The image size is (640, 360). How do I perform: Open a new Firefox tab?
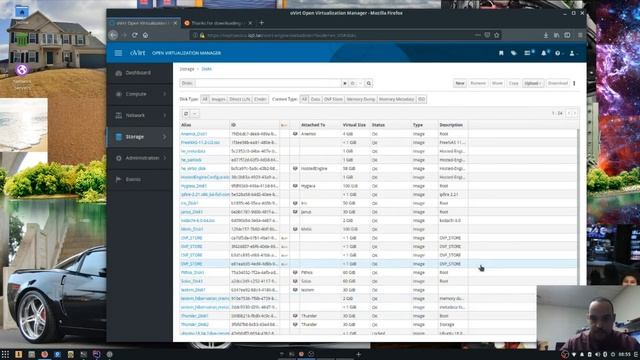click(x=261, y=23)
